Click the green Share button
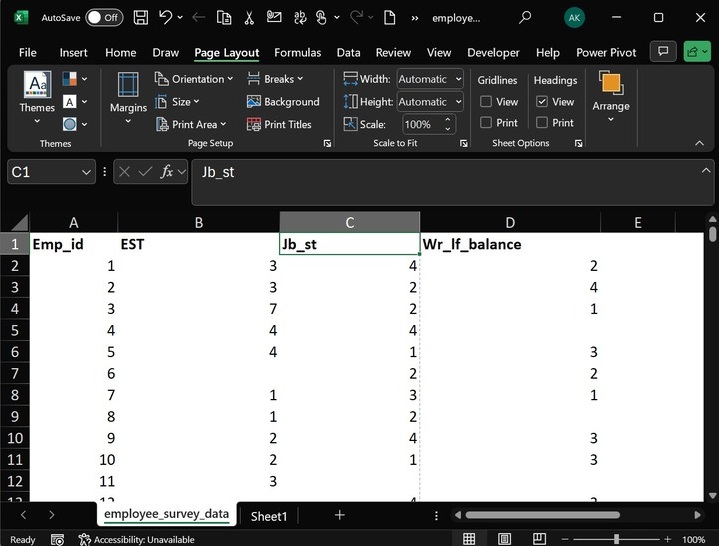The width and height of the screenshot is (719, 546). click(697, 51)
